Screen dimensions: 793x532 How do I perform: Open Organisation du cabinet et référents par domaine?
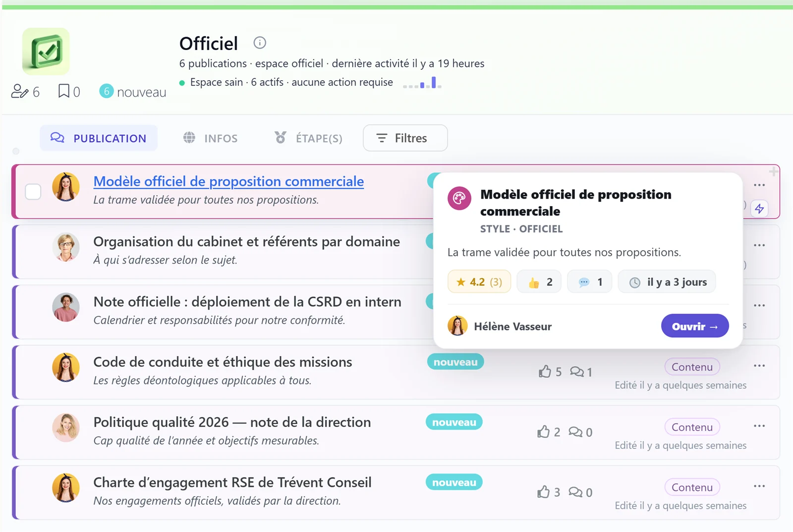coord(246,242)
